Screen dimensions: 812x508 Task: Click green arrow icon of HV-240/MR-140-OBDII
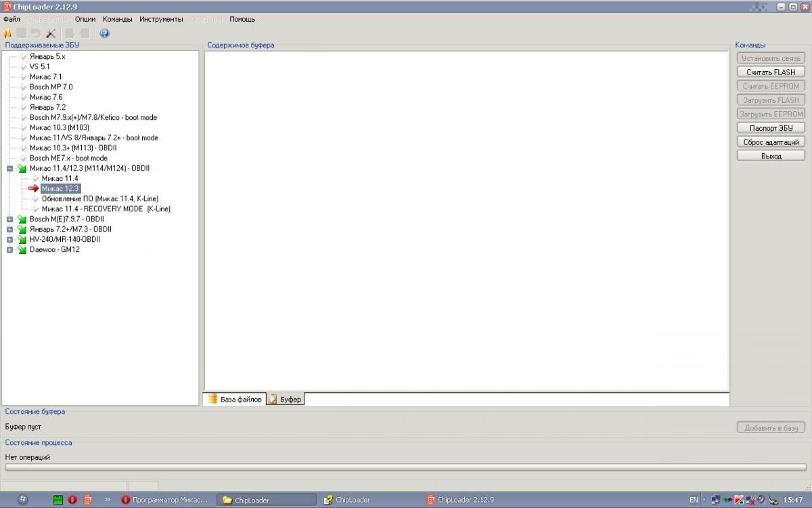pyautogui.click(x=22, y=239)
